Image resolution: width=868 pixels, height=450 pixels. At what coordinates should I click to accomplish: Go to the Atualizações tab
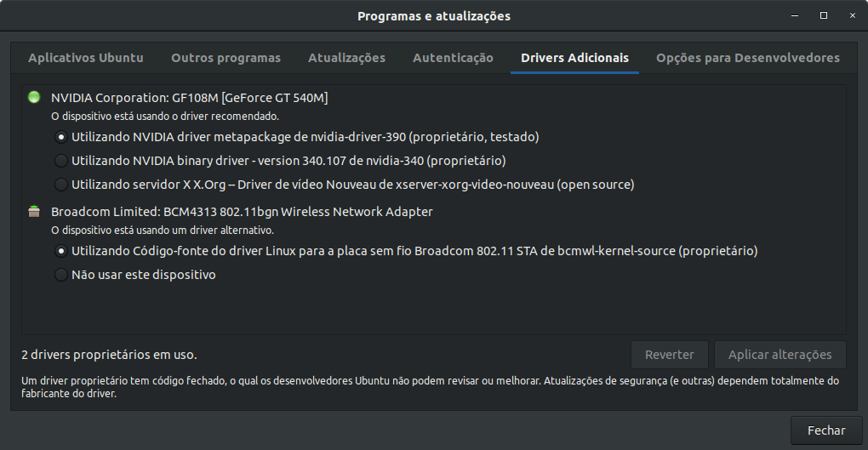tap(346, 58)
